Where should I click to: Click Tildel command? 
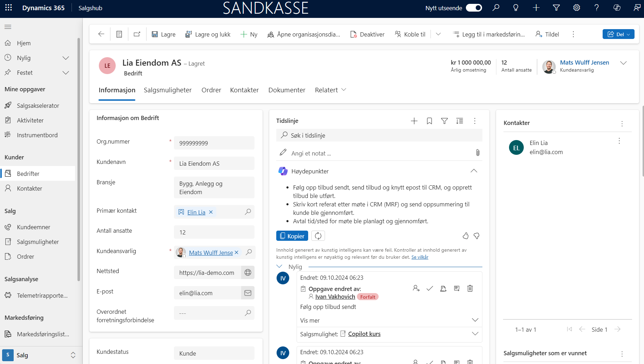click(547, 34)
